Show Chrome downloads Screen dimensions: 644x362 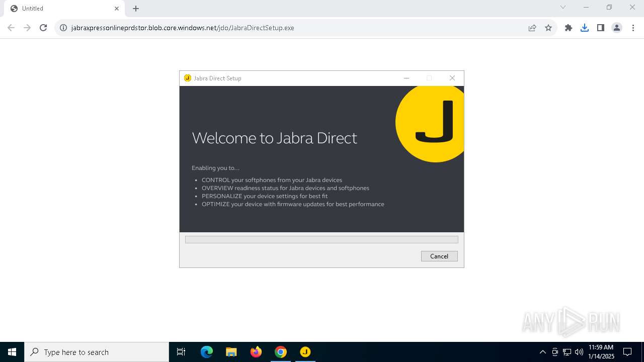pos(585,28)
